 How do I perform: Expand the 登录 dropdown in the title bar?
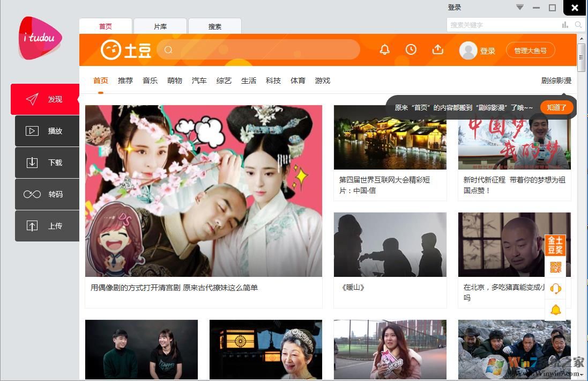(520, 7)
